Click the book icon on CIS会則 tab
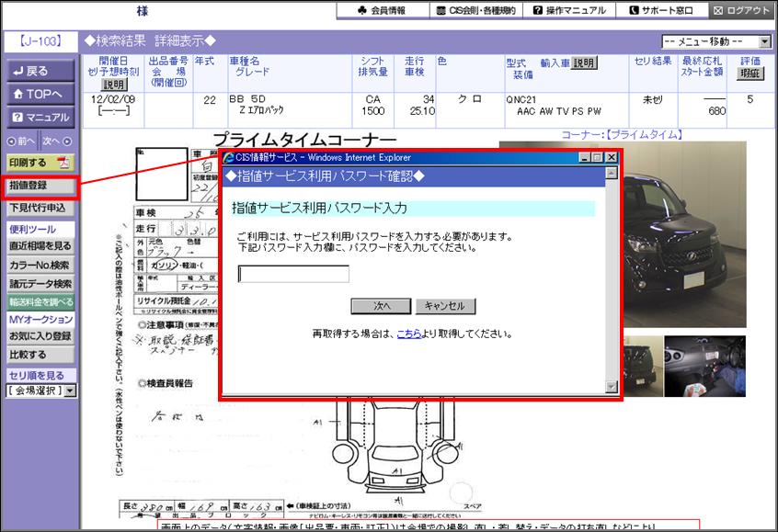 (440, 10)
